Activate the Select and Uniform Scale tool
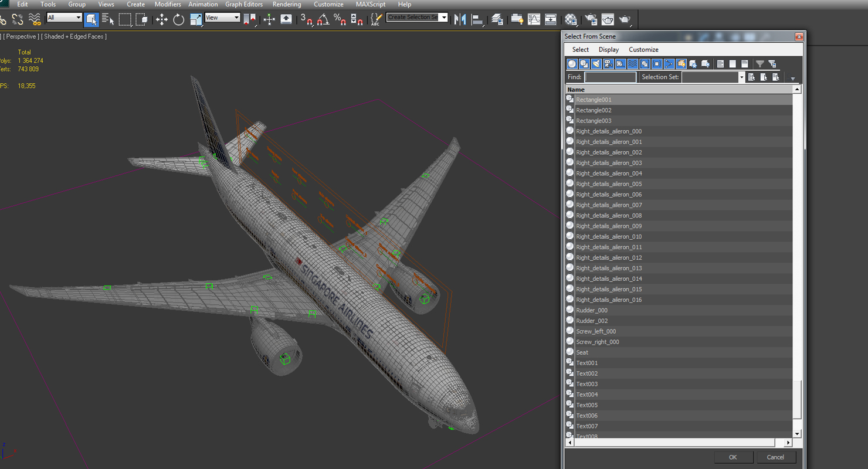 (x=195, y=19)
